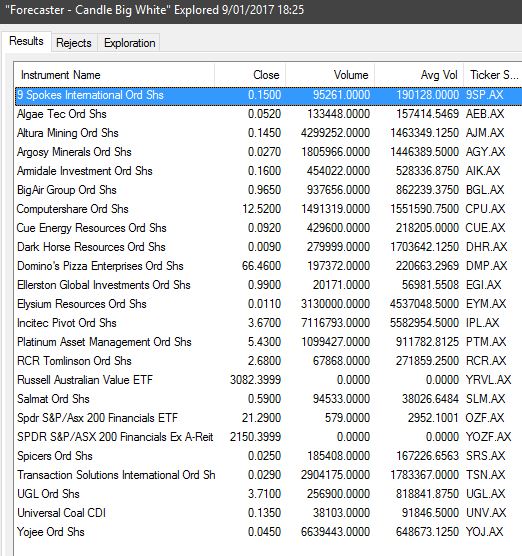The height and width of the screenshot is (556, 522).
Task: Select the BigAir Group Ord Shs row
Action: coord(268,190)
